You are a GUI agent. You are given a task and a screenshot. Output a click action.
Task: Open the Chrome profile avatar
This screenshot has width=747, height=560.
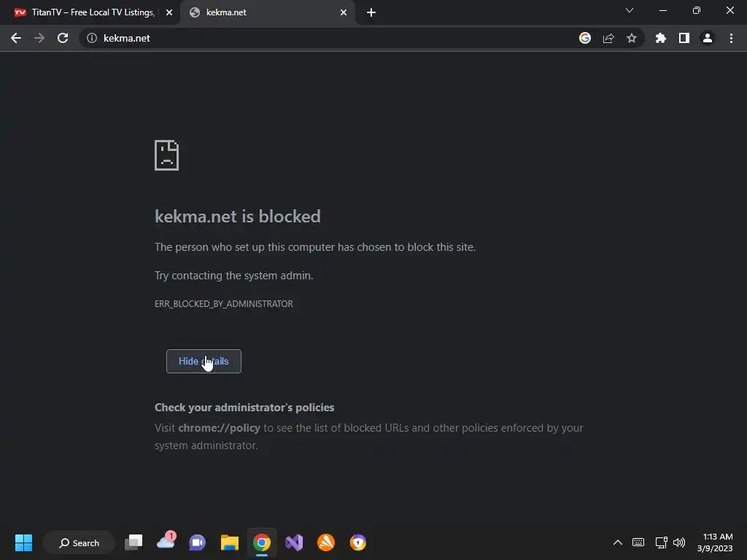[708, 38]
